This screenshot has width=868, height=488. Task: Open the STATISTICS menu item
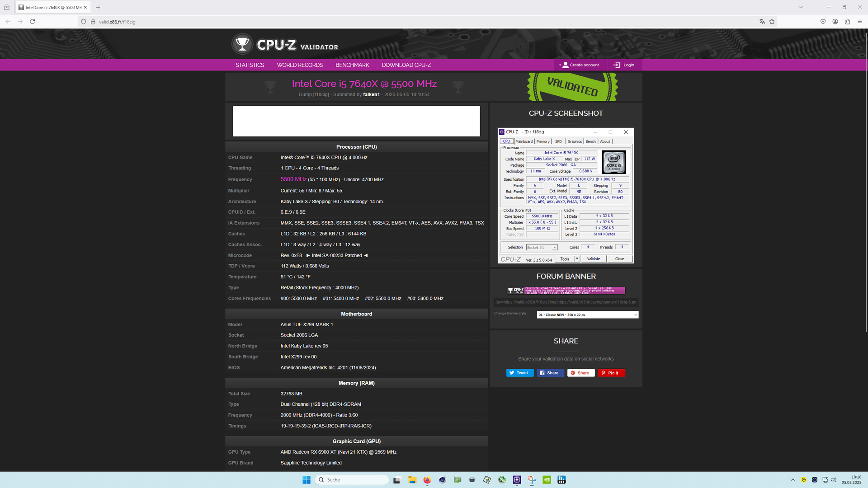point(250,65)
